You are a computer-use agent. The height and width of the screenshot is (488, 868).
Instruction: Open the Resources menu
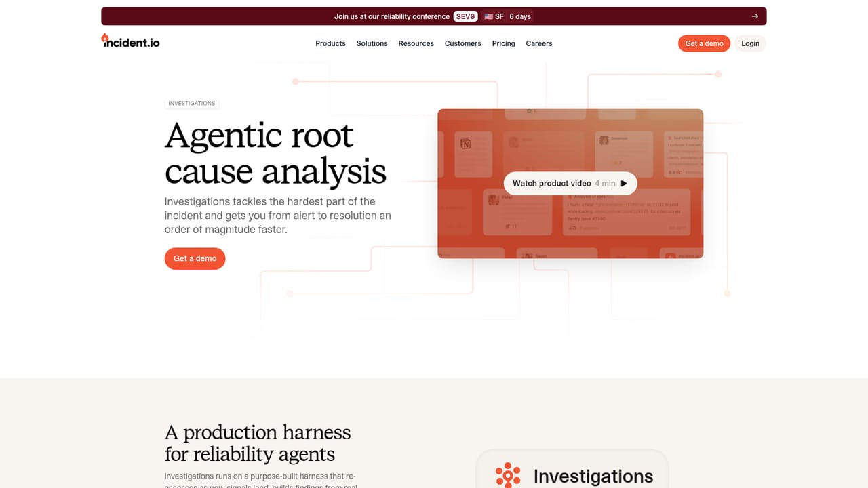click(x=416, y=43)
